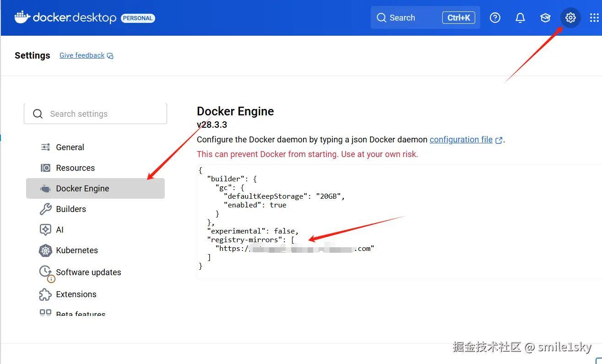Open the Extensions settings section
This screenshot has width=602, height=364.
coord(95,294)
